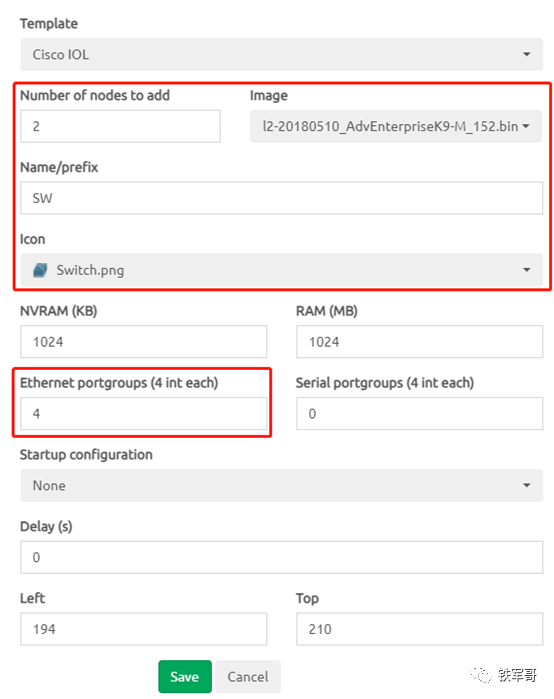554x699 pixels.
Task: Select the NVRAM (KB) input field
Action: click(x=144, y=342)
